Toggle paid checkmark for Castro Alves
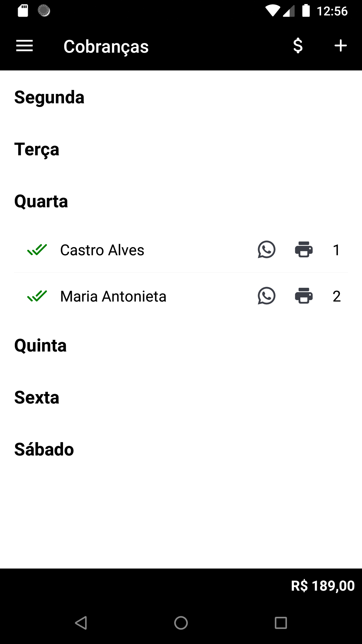This screenshot has height=644, width=362. tap(37, 250)
